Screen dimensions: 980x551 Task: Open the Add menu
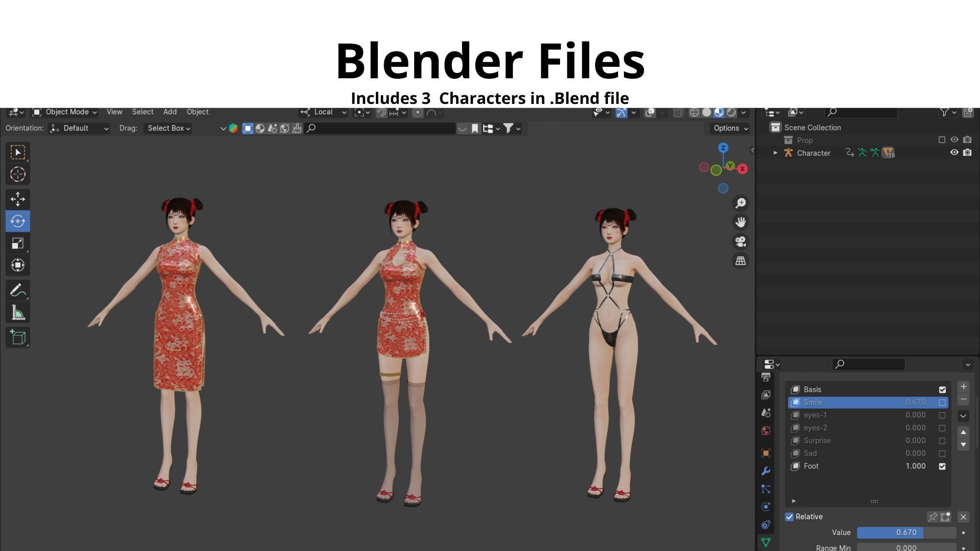coord(170,112)
